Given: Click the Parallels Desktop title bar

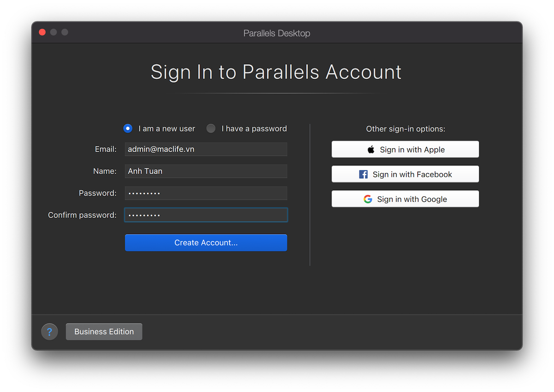Looking at the screenshot, I should coord(277,33).
